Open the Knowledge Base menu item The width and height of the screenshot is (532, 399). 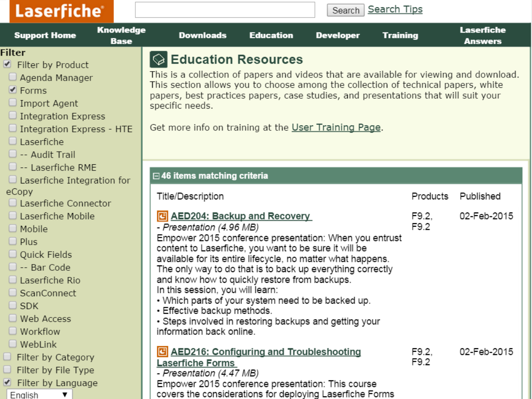[121, 35]
